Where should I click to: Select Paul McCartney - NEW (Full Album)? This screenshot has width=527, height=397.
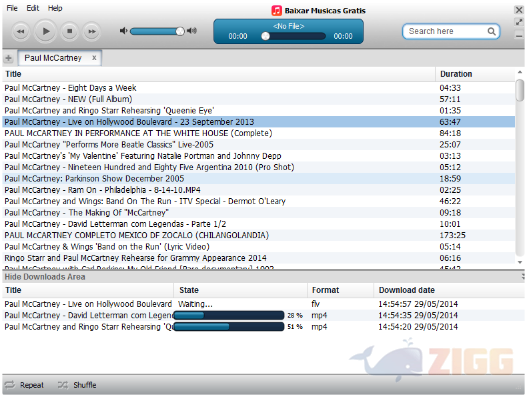tap(258, 99)
